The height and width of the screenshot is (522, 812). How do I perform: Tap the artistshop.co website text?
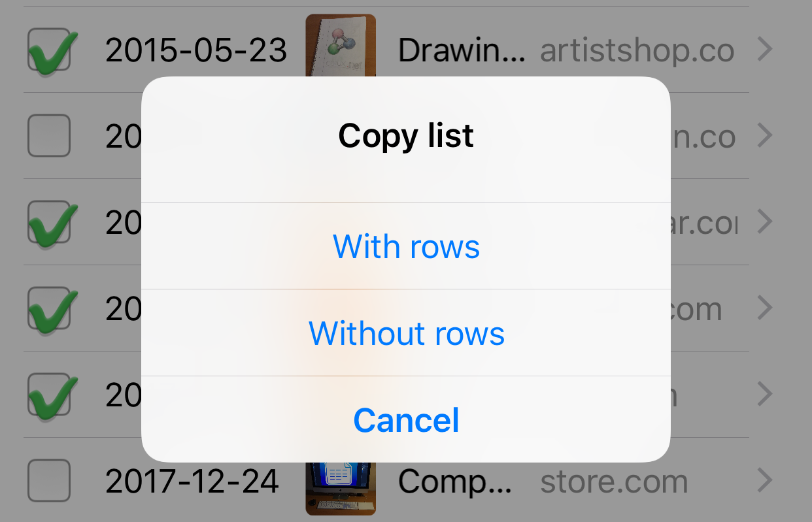pos(637,50)
